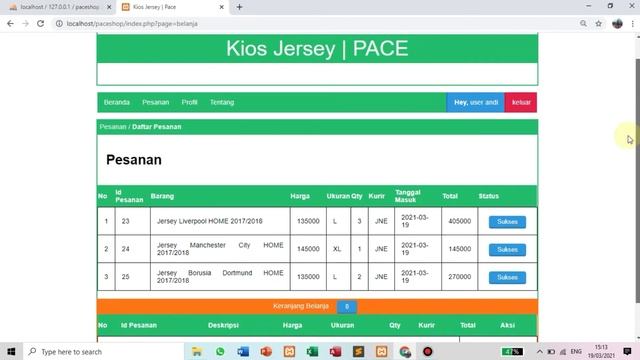Click Sukses status for order 25
Image resolution: width=640 pixels, height=360 pixels.
507,277
